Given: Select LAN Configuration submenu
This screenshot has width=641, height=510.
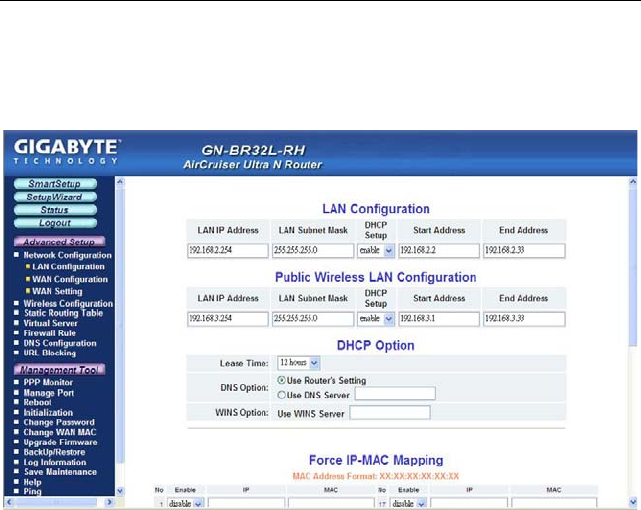Looking at the screenshot, I should (x=68, y=266).
